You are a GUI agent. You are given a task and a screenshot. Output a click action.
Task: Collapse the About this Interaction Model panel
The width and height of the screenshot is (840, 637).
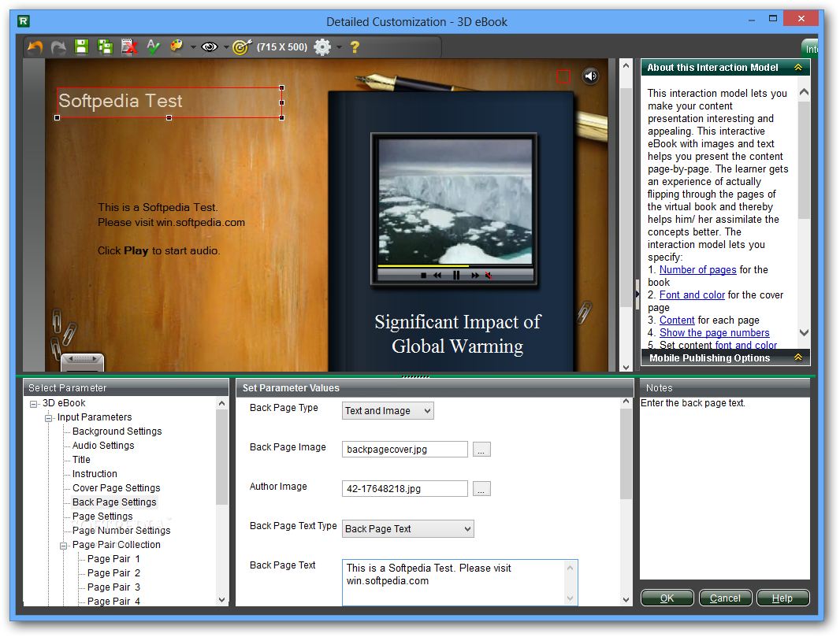tap(798, 68)
